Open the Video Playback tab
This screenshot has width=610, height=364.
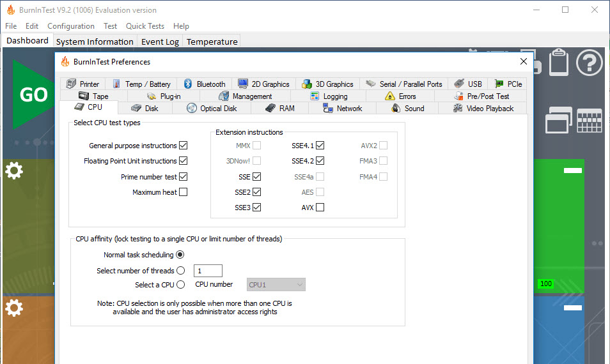click(483, 109)
